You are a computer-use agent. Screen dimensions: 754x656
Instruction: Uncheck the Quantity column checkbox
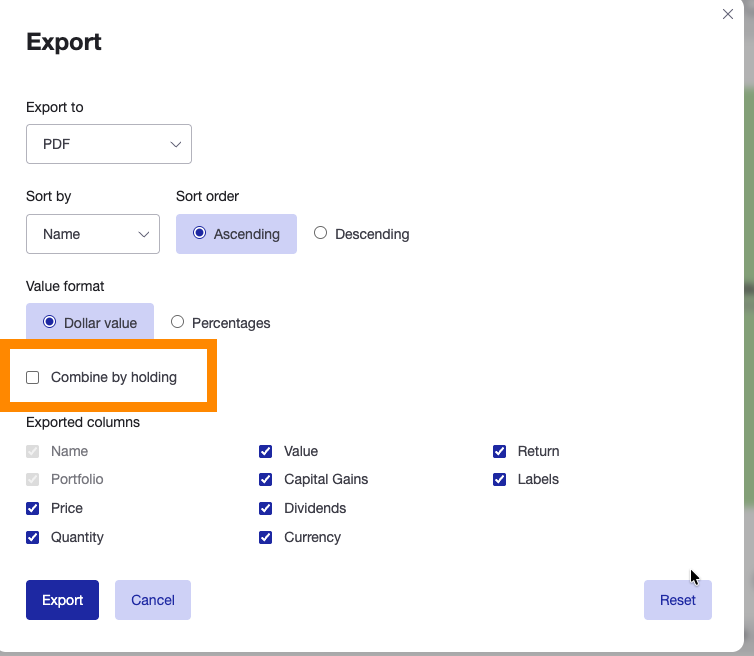pos(33,537)
